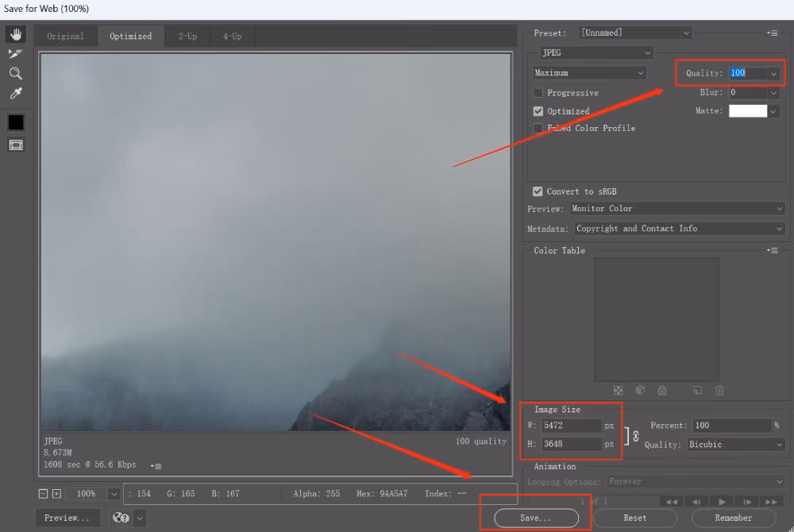The height and width of the screenshot is (532, 794).
Task: Toggle Convert to sRGB checkbox
Action: pos(538,191)
